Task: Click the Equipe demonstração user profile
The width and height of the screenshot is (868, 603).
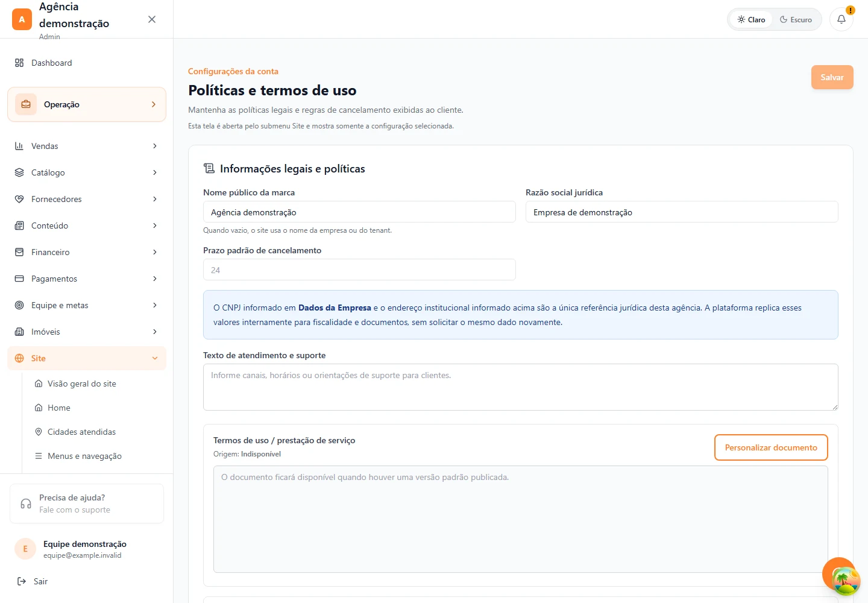Action: point(87,549)
